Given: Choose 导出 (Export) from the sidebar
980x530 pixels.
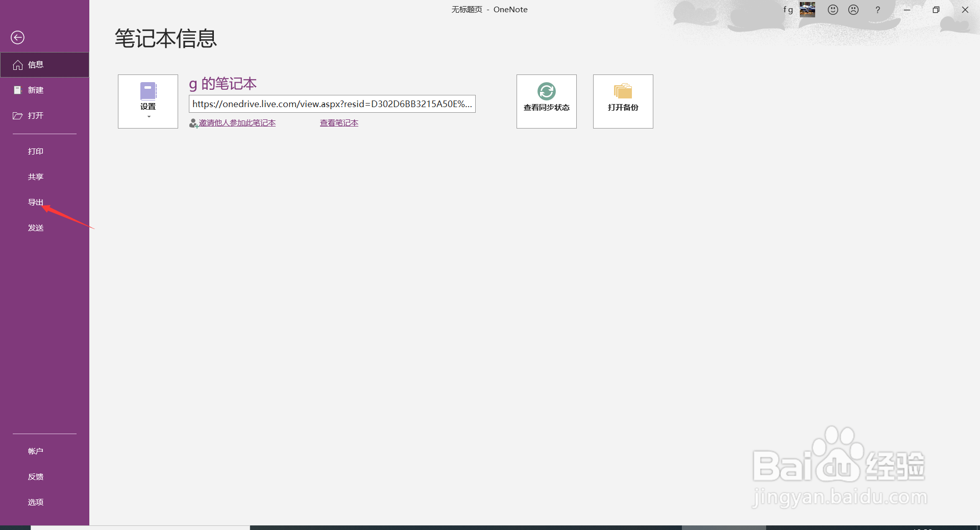Looking at the screenshot, I should point(44,203).
